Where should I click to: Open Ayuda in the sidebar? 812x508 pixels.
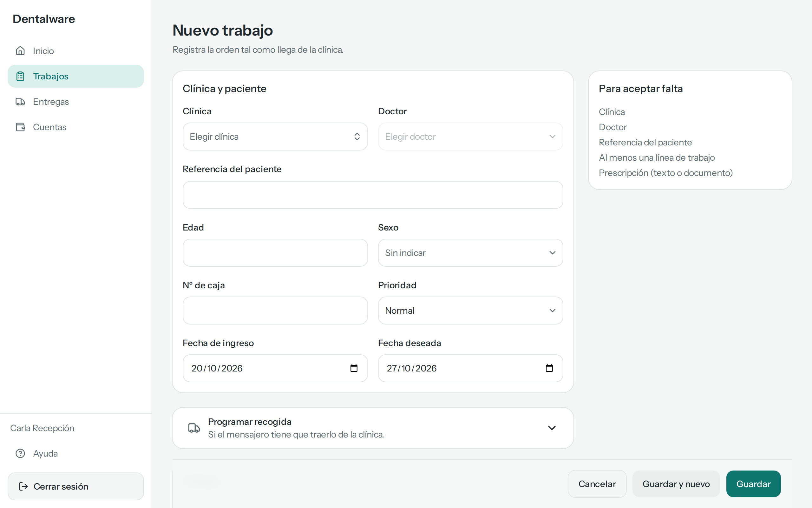coord(76,454)
